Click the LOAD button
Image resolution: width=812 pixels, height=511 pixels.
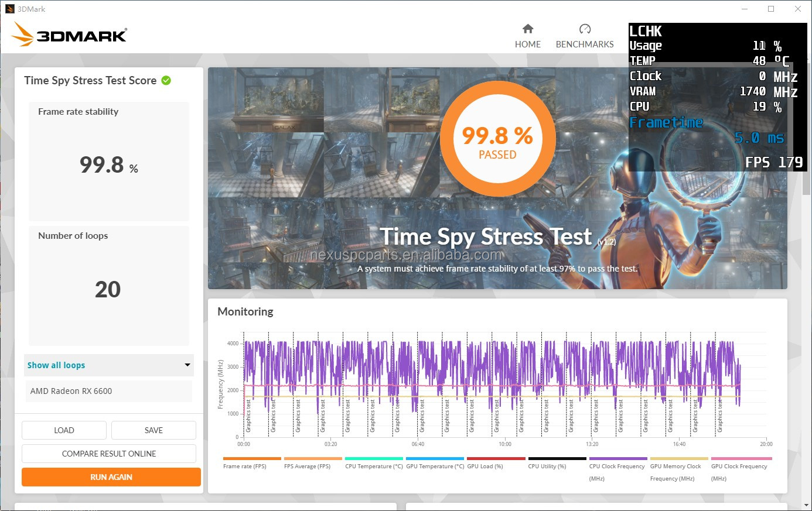point(64,430)
